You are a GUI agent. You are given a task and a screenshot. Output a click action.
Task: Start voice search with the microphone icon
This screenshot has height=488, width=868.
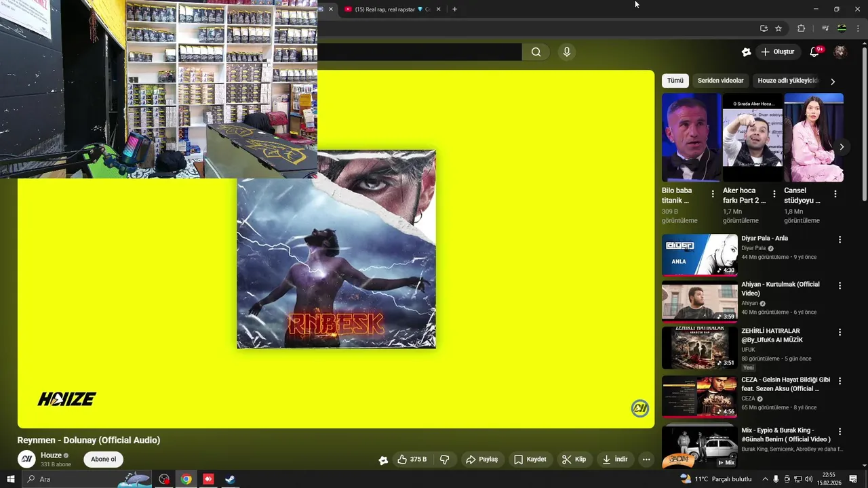point(567,52)
